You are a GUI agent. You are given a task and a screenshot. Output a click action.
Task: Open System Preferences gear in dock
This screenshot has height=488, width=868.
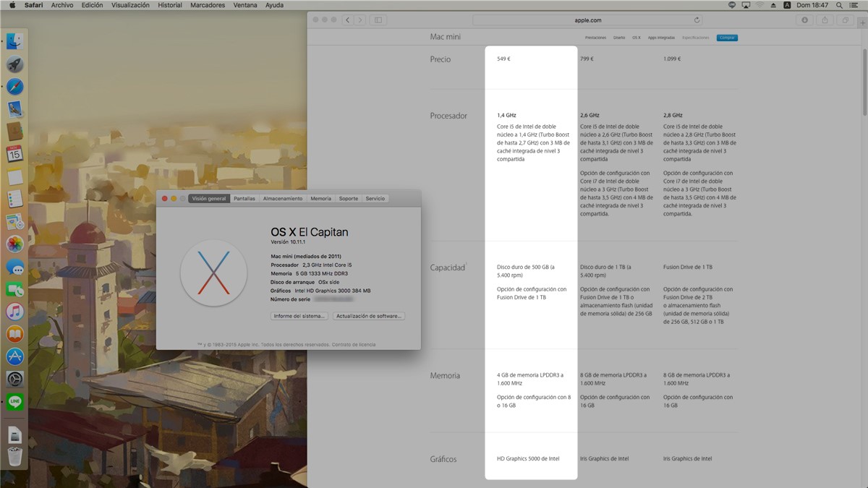[14, 379]
